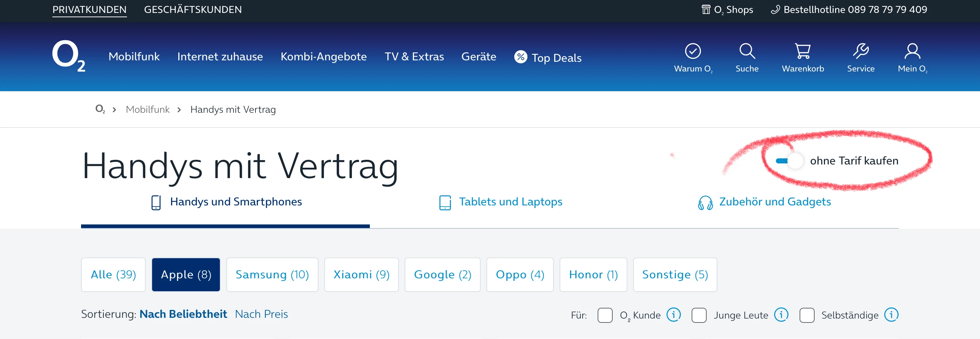Open the TV & Extras menu
980x339 pixels.
click(414, 57)
